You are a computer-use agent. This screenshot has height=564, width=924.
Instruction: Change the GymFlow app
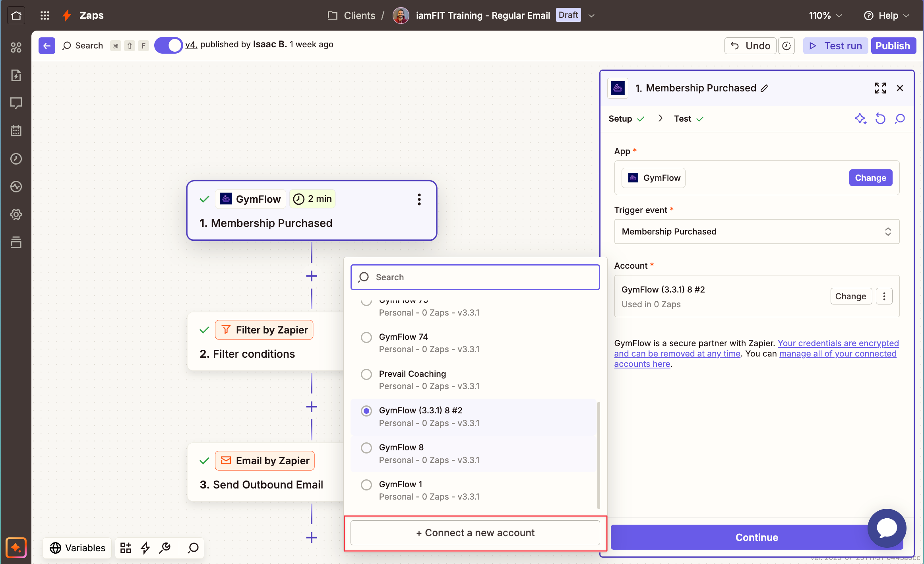[870, 178]
